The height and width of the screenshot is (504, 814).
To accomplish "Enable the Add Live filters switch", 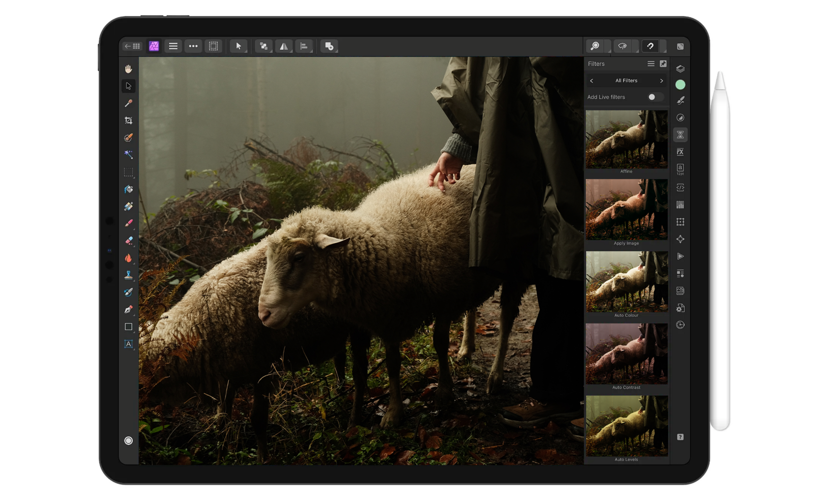I will (x=654, y=97).
